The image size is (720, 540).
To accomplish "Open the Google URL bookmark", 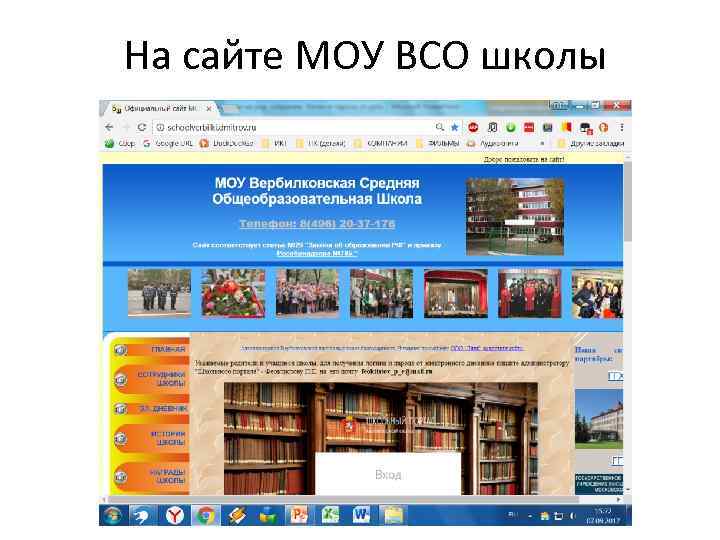I will (168, 143).
